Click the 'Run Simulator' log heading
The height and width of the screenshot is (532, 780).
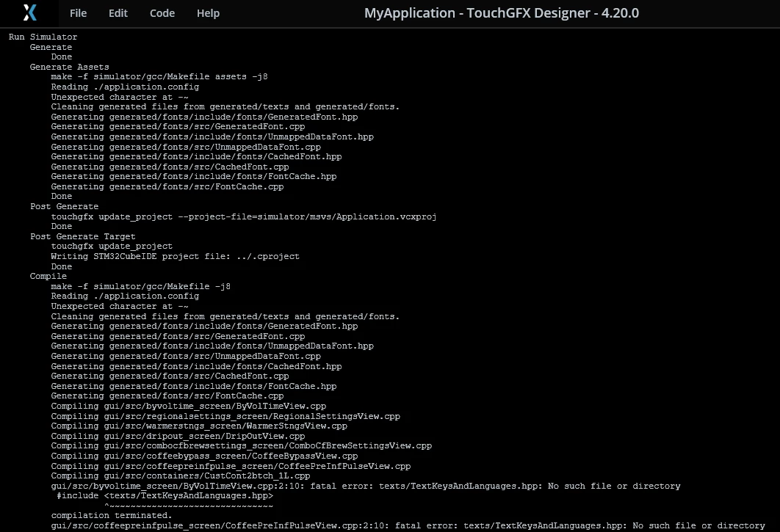43,37
